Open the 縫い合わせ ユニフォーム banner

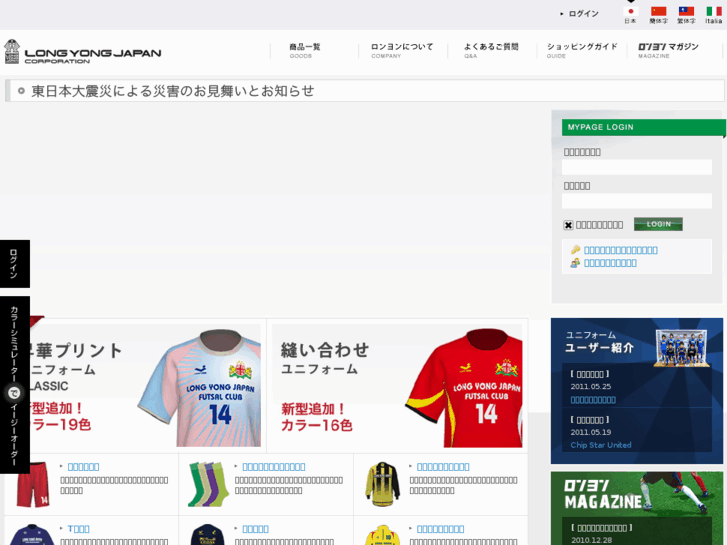397,385
